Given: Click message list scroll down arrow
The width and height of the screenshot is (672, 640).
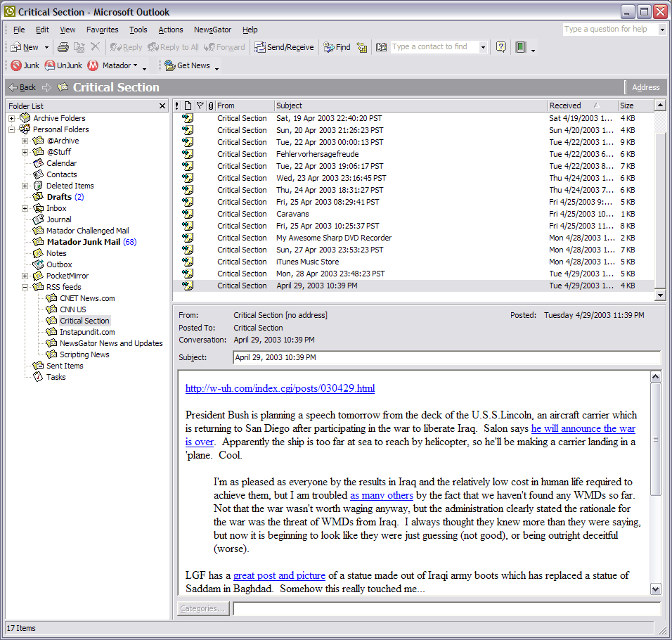Looking at the screenshot, I should 660,295.
